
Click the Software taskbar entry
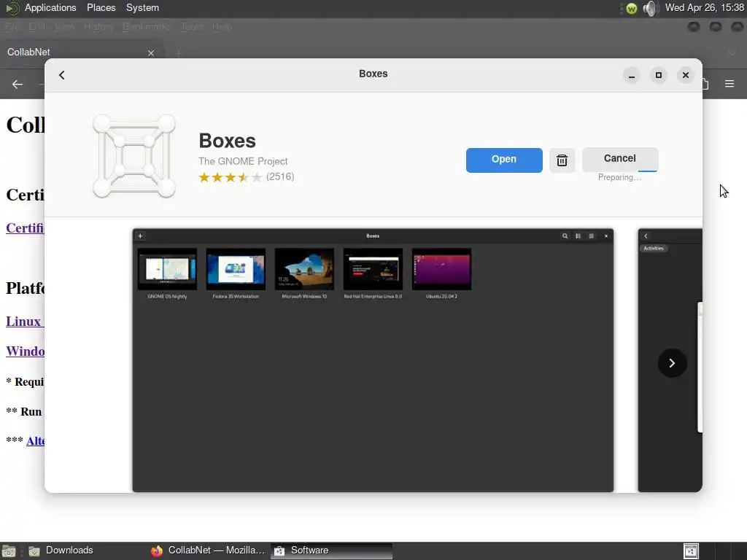pyautogui.click(x=332, y=551)
